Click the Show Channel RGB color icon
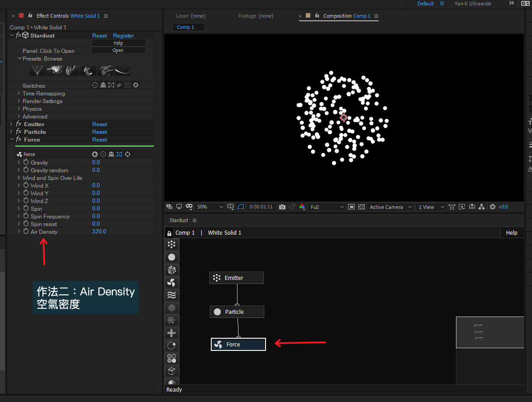 click(302, 207)
